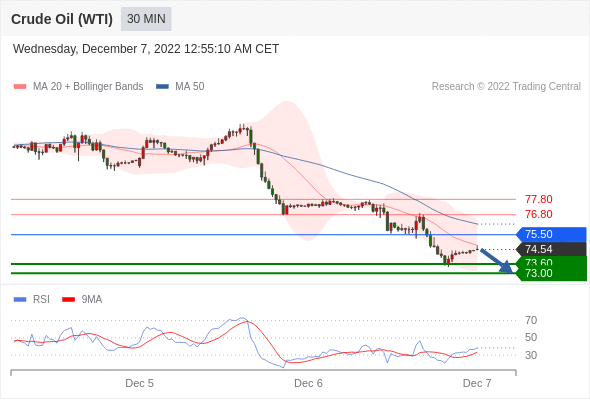The width and height of the screenshot is (590, 400).
Task: Click the pink MA 20 Bollinger legend swatch
Action: click(20, 87)
